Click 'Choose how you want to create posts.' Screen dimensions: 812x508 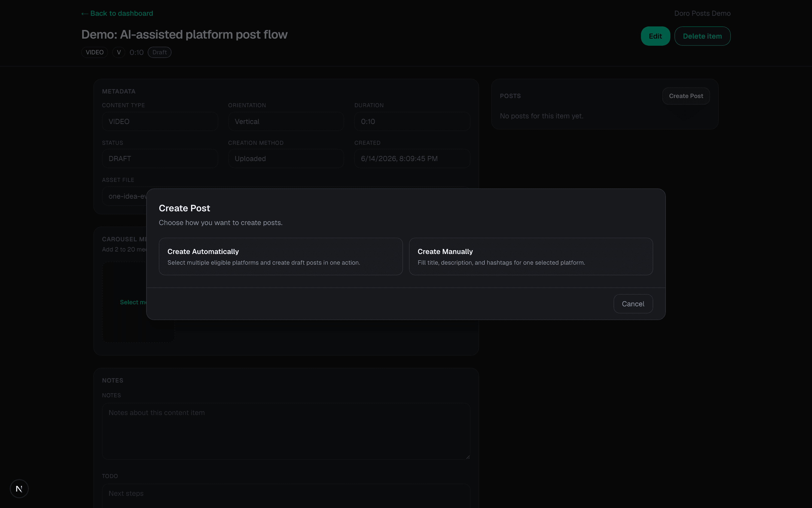pos(221,223)
